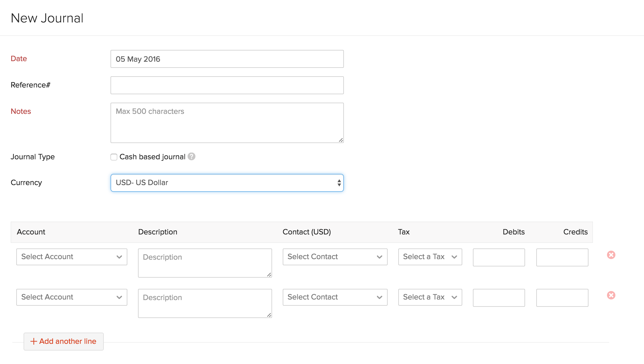644x364 pixels.
Task: Focus the Reference# input field
Action: coord(227,85)
